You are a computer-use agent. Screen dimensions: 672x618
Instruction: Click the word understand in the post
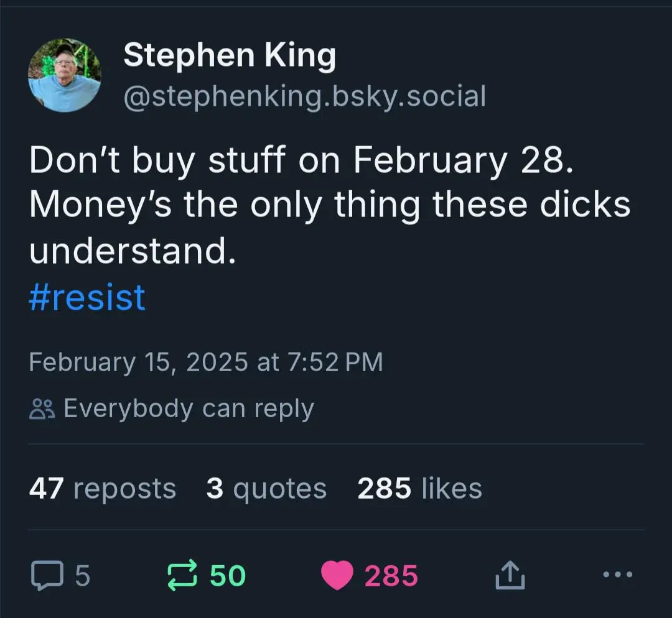tap(133, 251)
